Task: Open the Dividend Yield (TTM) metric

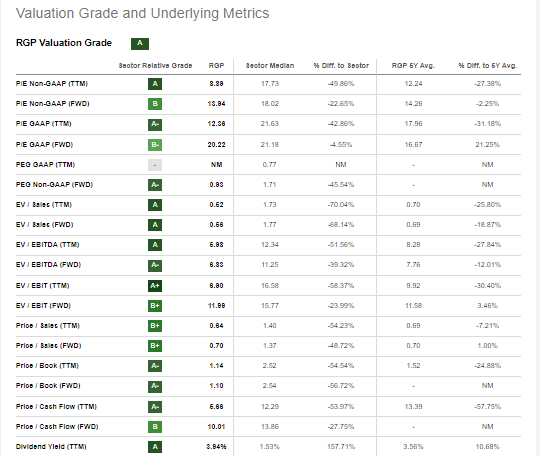Action: pyautogui.click(x=51, y=447)
